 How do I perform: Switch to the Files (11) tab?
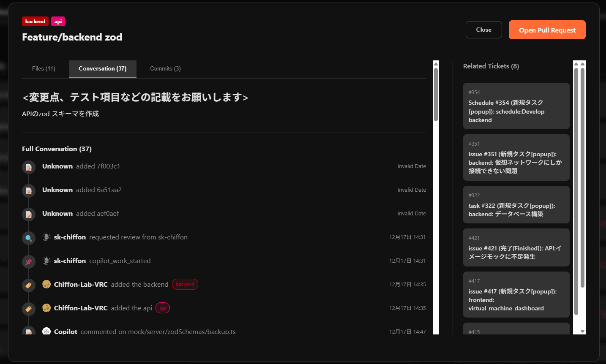click(44, 69)
